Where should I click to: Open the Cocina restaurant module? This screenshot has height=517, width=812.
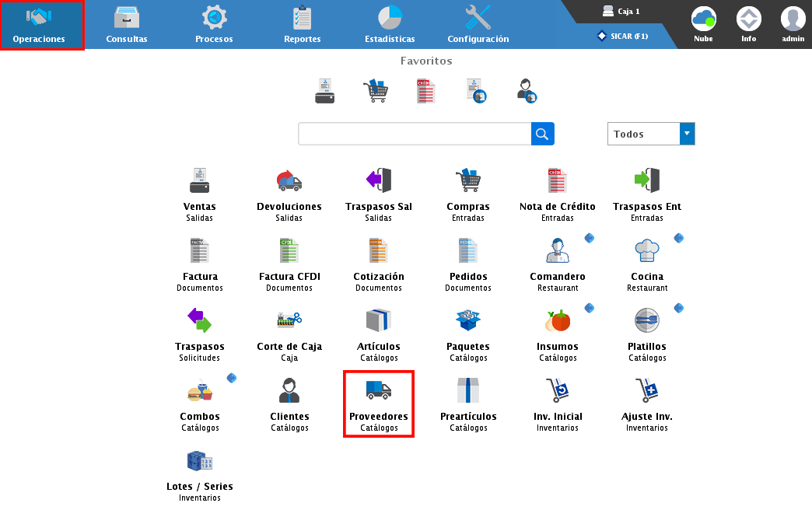pos(646,251)
